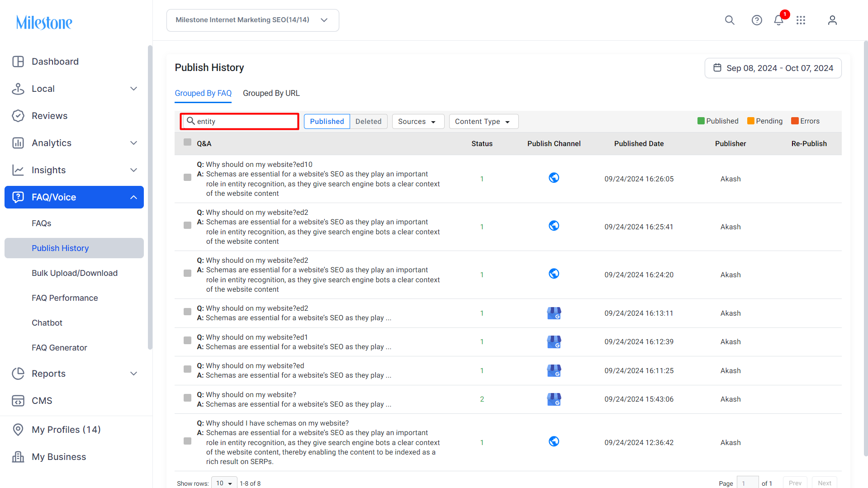The width and height of the screenshot is (868, 488).
Task: Check the 'Why should I have schemas' row
Action: (x=187, y=441)
